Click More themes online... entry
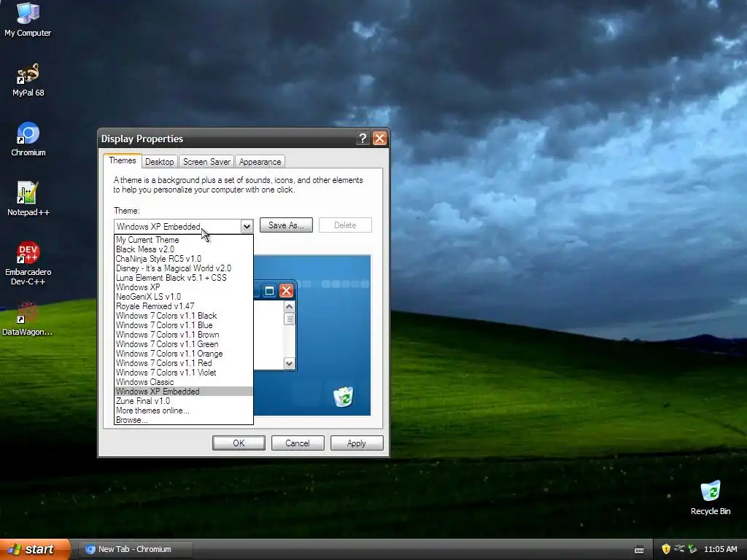 (183, 411)
